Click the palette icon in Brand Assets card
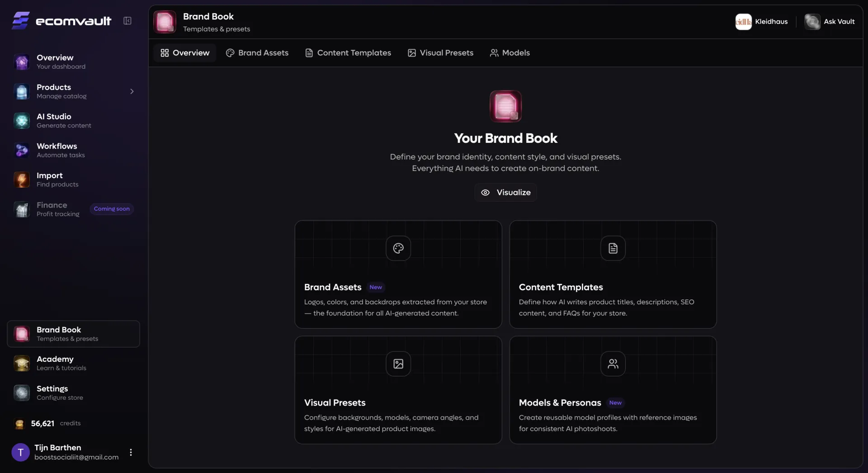Viewport: 868px width, 473px height. [x=398, y=248]
